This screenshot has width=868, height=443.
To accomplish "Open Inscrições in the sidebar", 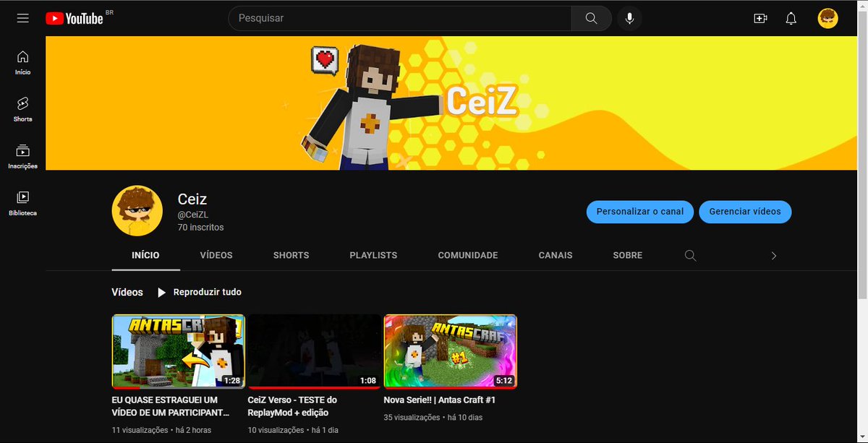I will (x=23, y=156).
